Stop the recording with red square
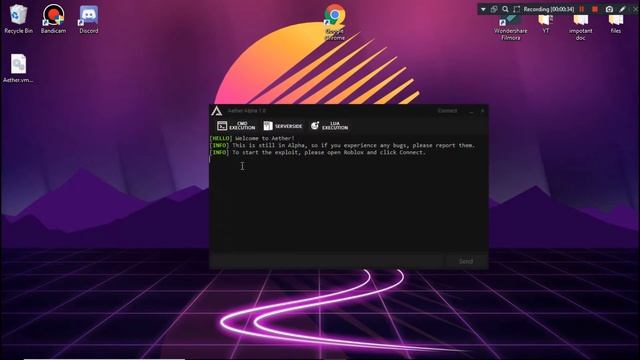 (595, 9)
